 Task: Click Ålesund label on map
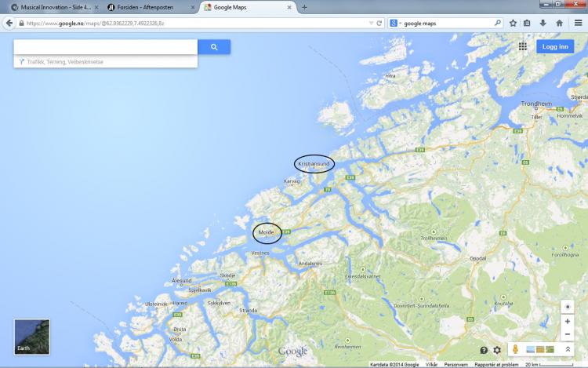pyautogui.click(x=182, y=281)
